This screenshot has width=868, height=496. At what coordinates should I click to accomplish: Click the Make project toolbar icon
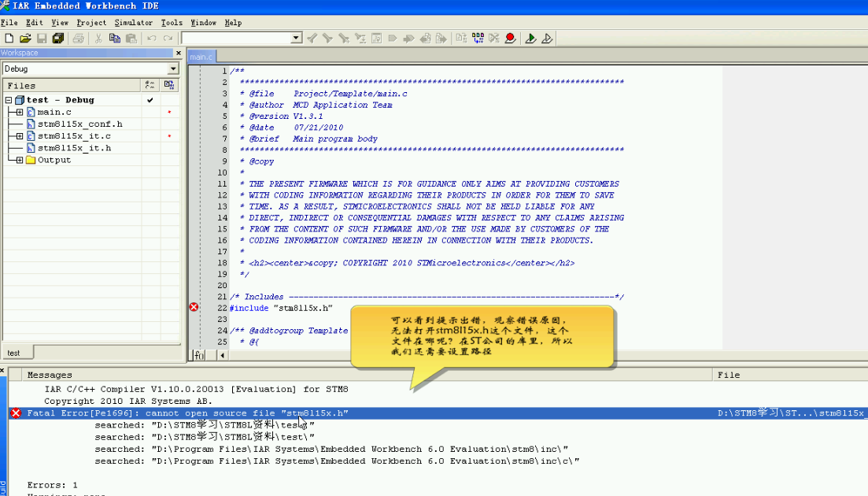pyautogui.click(x=478, y=39)
